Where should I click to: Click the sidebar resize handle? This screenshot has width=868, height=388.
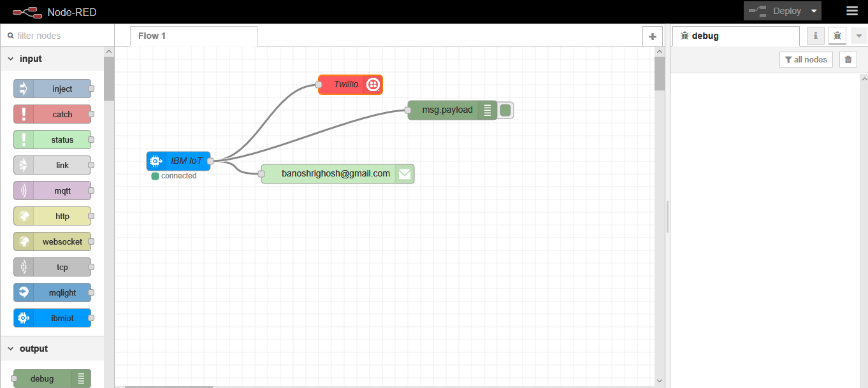[x=667, y=217]
